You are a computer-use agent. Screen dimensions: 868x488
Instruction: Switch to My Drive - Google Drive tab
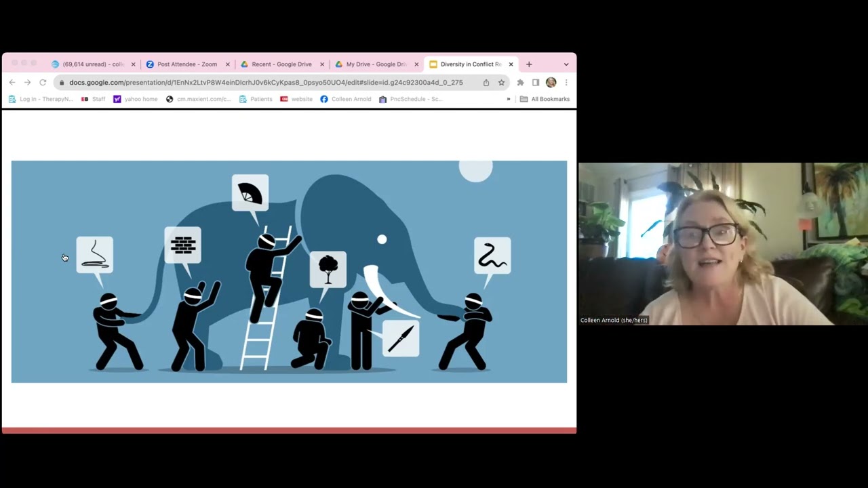pyautogui.click(x=376, y=64)
